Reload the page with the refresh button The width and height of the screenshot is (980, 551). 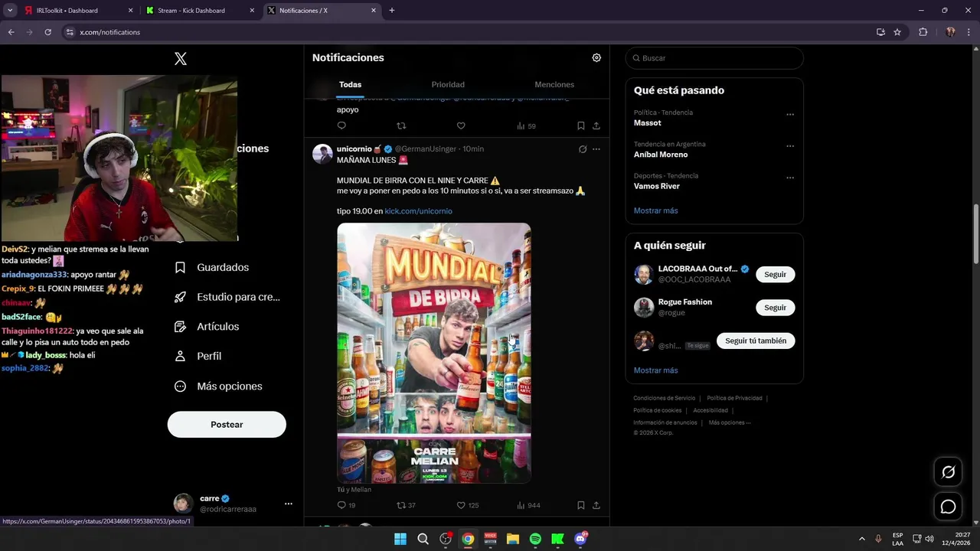coord(47,32)
